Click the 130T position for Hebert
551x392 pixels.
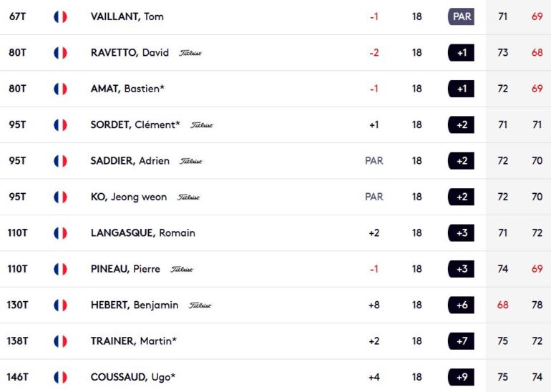[x=17, y=305]
